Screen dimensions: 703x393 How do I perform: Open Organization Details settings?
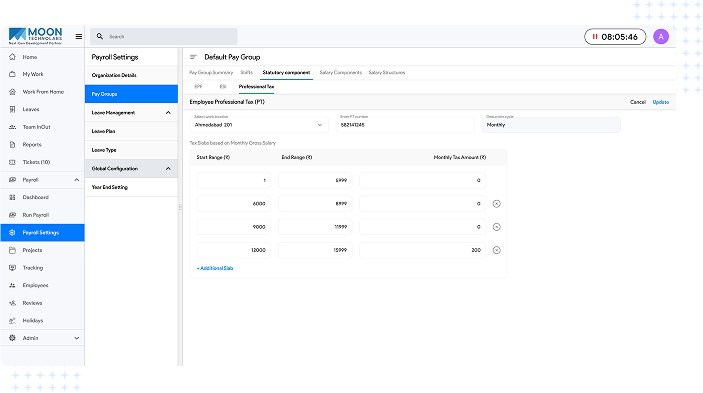(131, 75)
